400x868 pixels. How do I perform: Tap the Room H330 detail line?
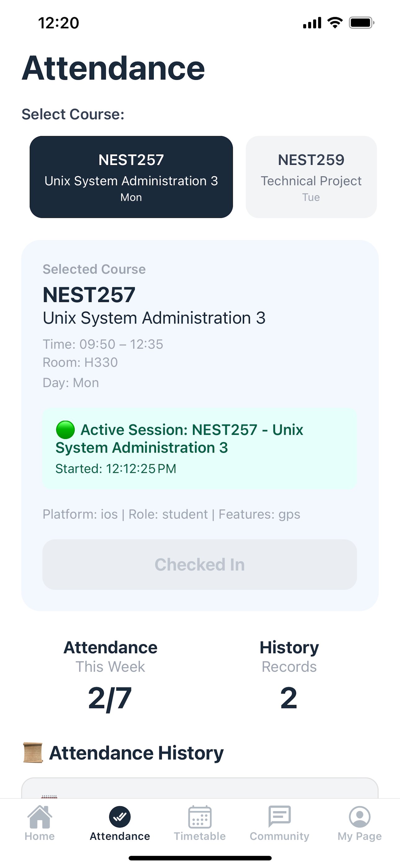pos(80,363)
